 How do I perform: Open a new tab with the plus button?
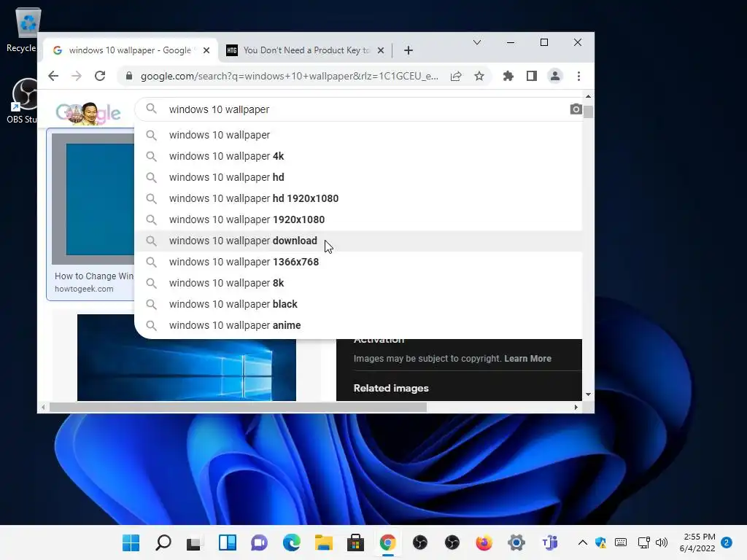[x=409, y=50]
